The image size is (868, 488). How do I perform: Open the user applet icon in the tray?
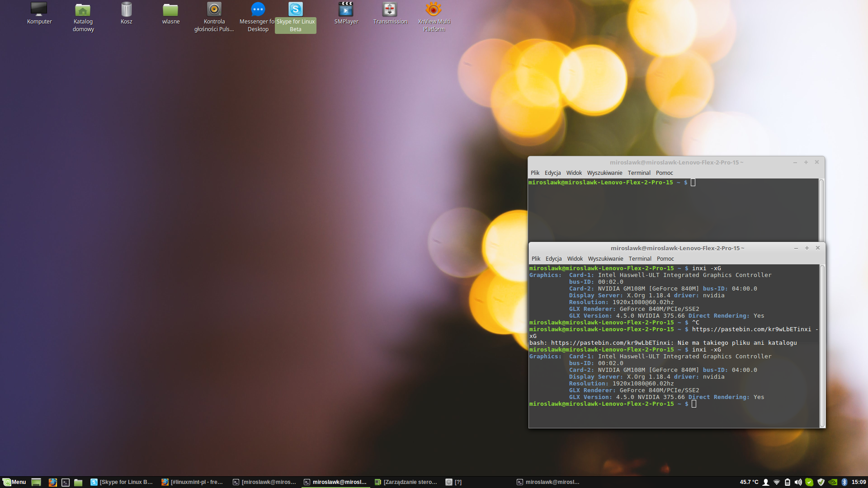[x=766, y=482]
